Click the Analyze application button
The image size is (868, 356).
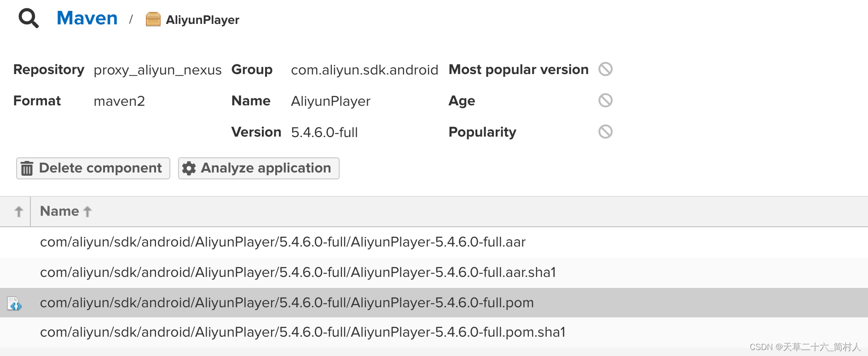[x=259, y=168]
